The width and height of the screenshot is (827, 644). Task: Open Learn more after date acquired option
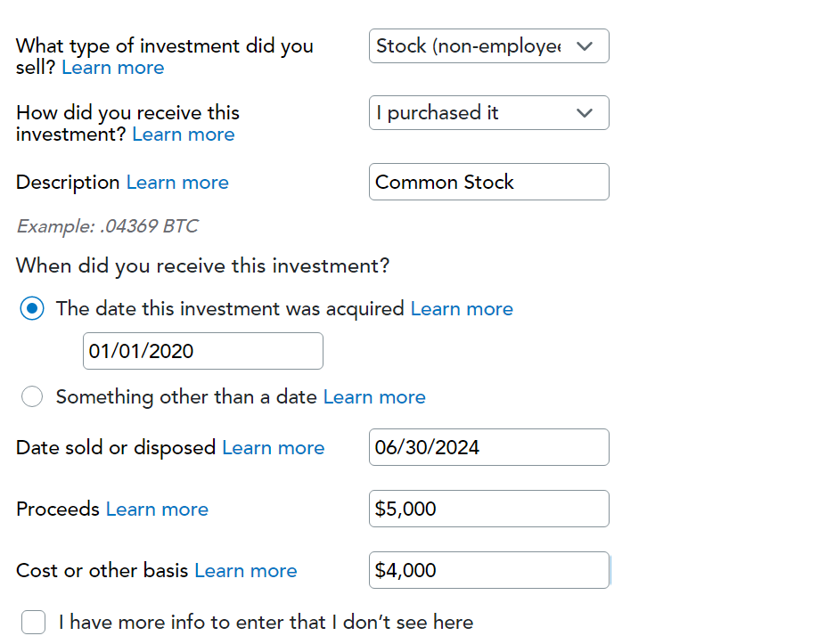click(x=462, y=309)
